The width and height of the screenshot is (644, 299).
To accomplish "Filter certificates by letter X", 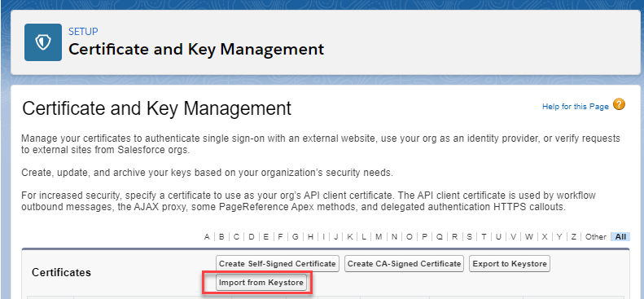I will [x=545, y=237].
